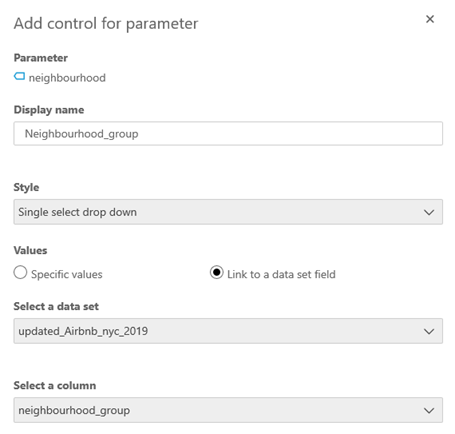Click the Specific values label text
The height and width of the screenshot is (434, 455).
[67, 274]
